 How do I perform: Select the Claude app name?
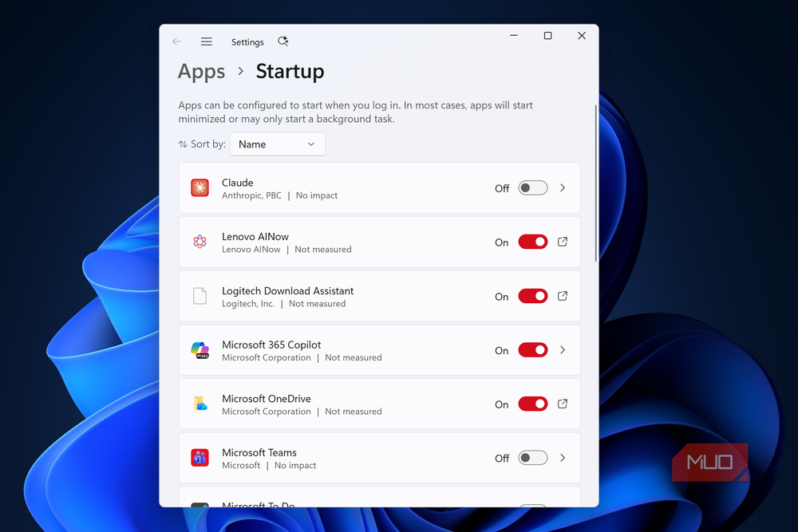pyautogui.click(x=238, y=183)
